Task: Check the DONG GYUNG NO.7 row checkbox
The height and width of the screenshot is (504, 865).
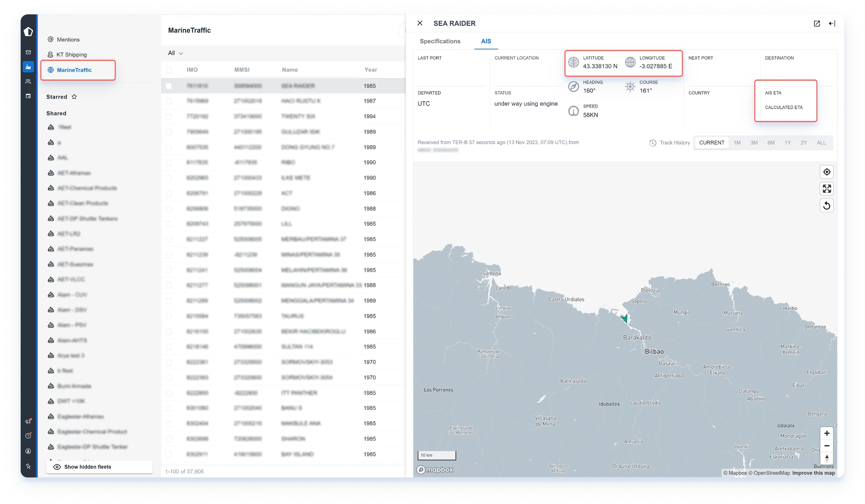Action: [x=169, y=147]
